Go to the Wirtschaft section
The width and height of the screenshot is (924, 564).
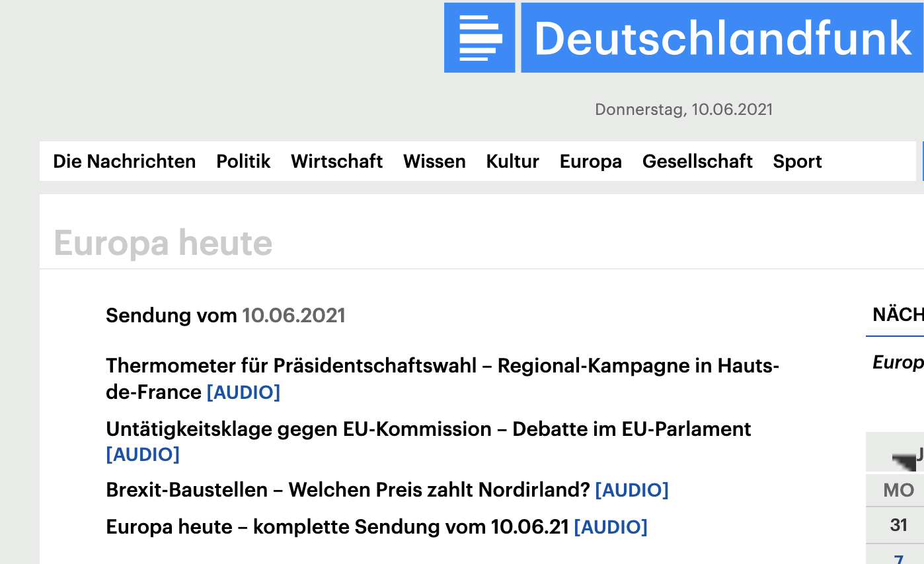336,161
